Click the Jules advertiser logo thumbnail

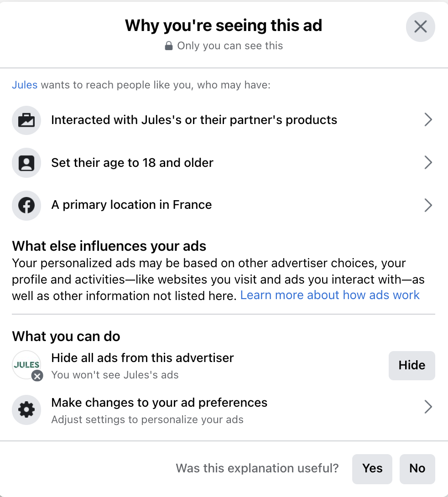coord(27,365)
